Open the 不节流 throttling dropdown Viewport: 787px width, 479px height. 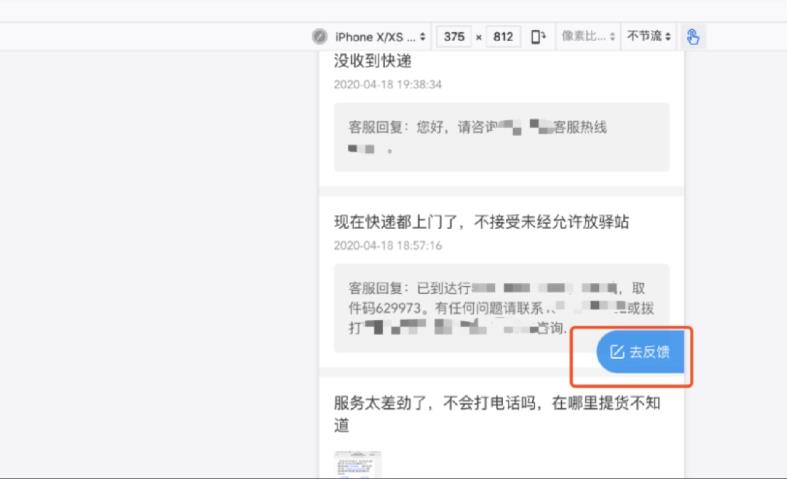point(648,36)
